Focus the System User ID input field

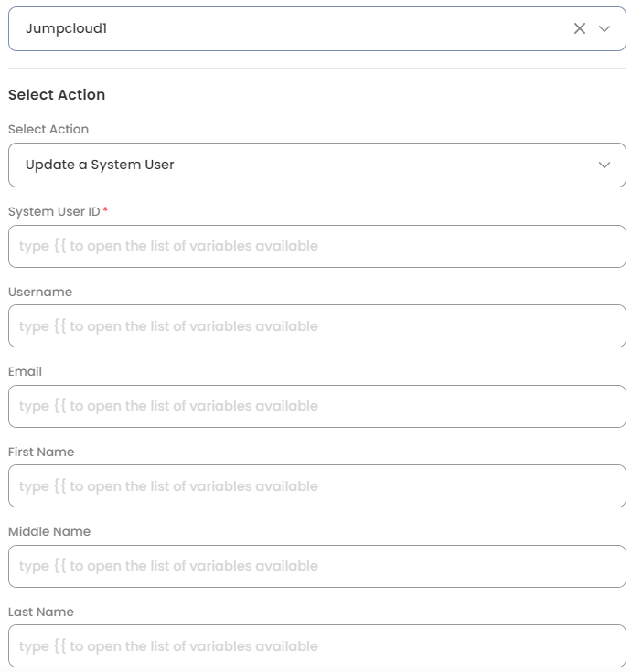pos(316,246)
